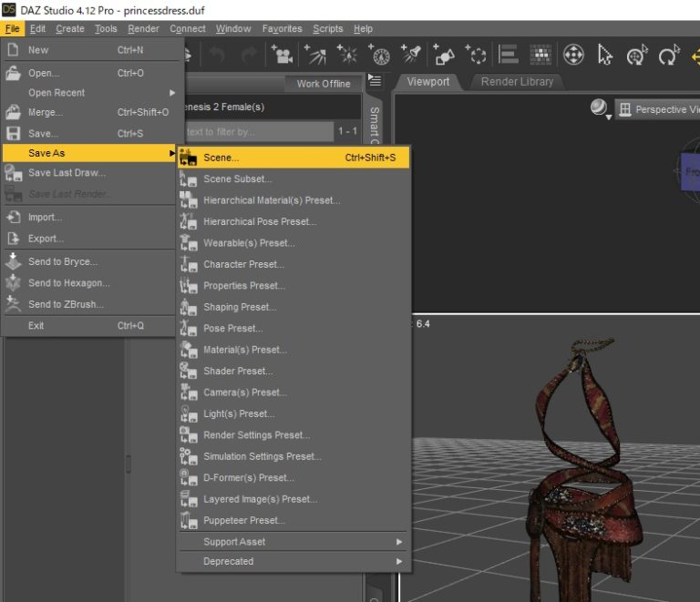Click the Create New Point Light icon
Screen dimensions: 700x602
coord(347,56)
